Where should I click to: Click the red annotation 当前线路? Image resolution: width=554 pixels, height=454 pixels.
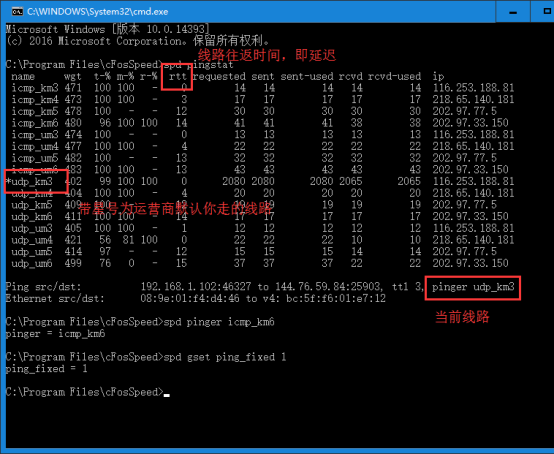click(462, 317)
